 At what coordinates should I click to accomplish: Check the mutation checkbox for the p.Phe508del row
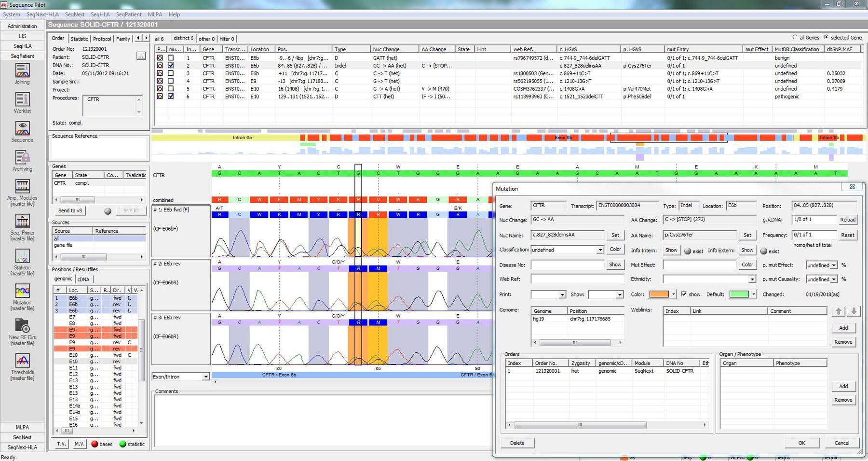coord(170,97)
